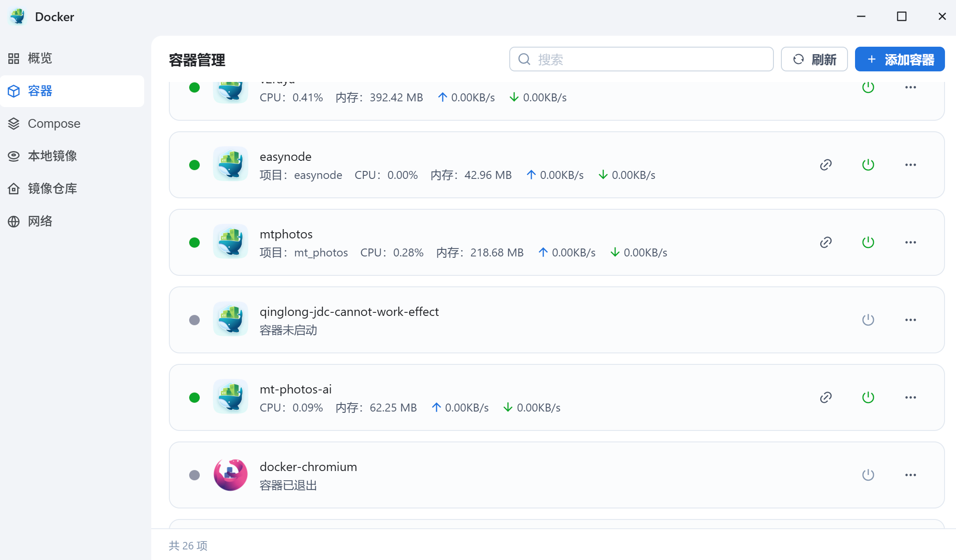
Task: Click the 容器已退出 status text
Action: point(288,486)
